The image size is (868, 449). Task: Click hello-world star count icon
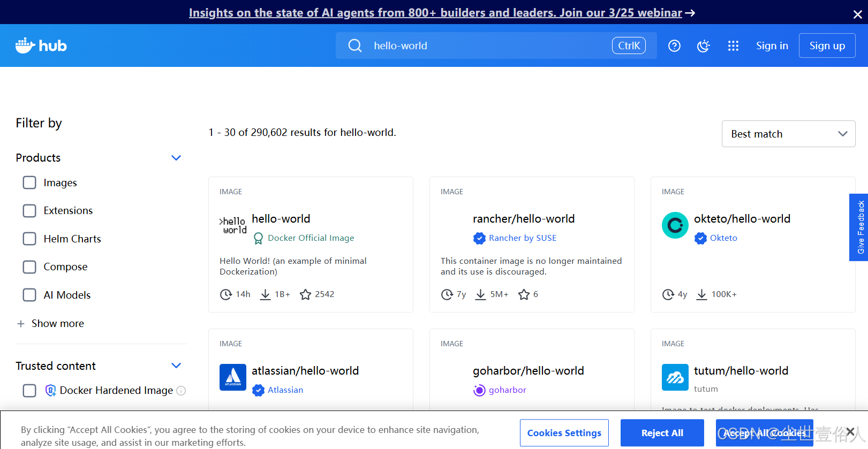pyautogui.click(x=305, y=294)
